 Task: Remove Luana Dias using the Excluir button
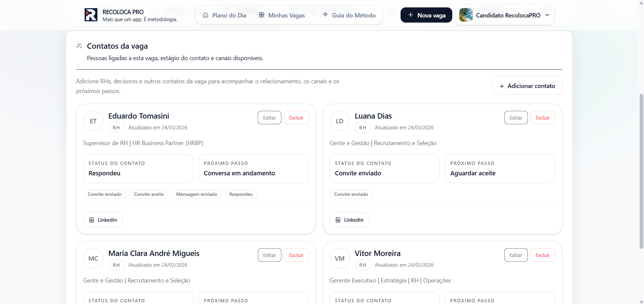click(x=542, y=118)
